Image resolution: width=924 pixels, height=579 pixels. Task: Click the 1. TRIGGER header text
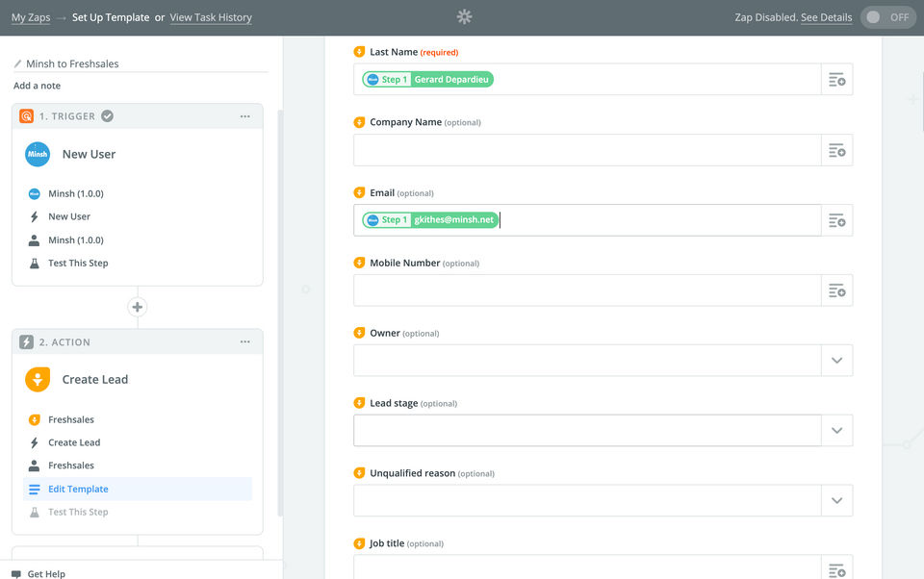click(x=66, y=116)
